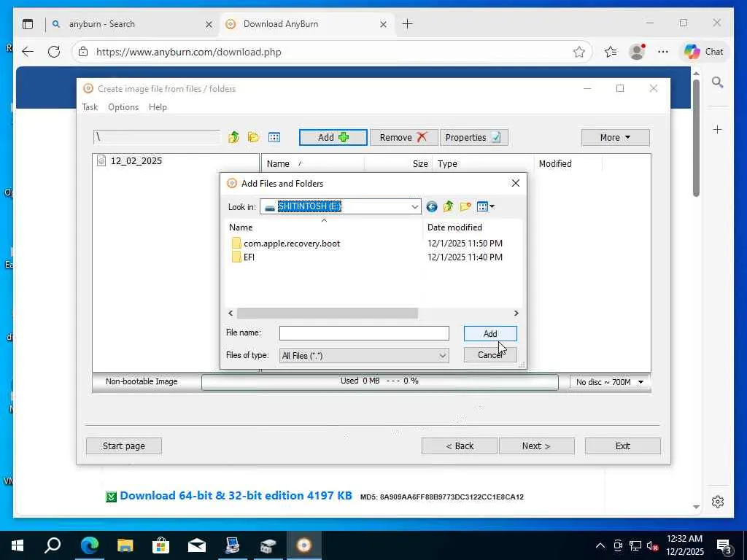Click up-one-level icon in Add Files dialog
The image size is (747, 560).
click(448, 206)
